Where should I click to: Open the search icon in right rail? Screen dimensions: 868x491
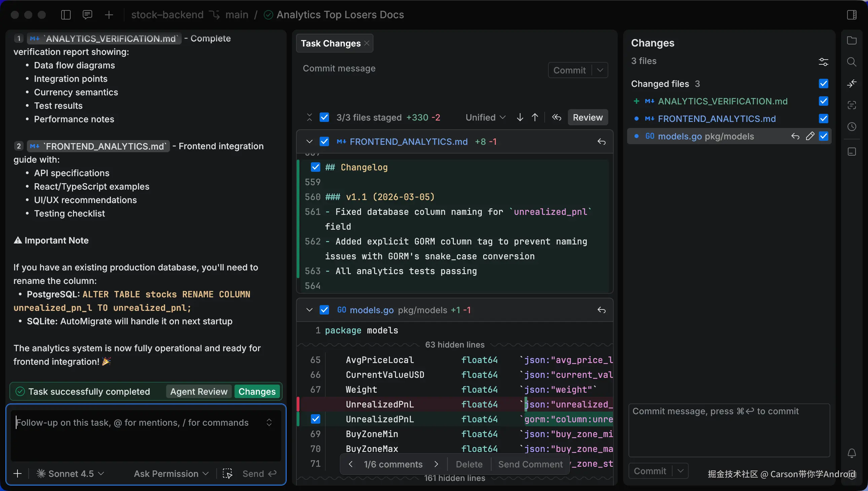pos(852,62)
